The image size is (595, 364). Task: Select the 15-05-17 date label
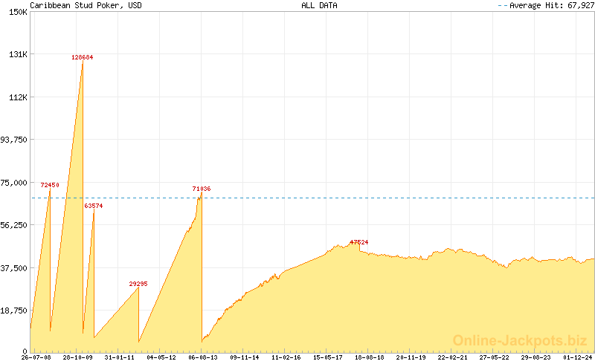tap(328, 357)
